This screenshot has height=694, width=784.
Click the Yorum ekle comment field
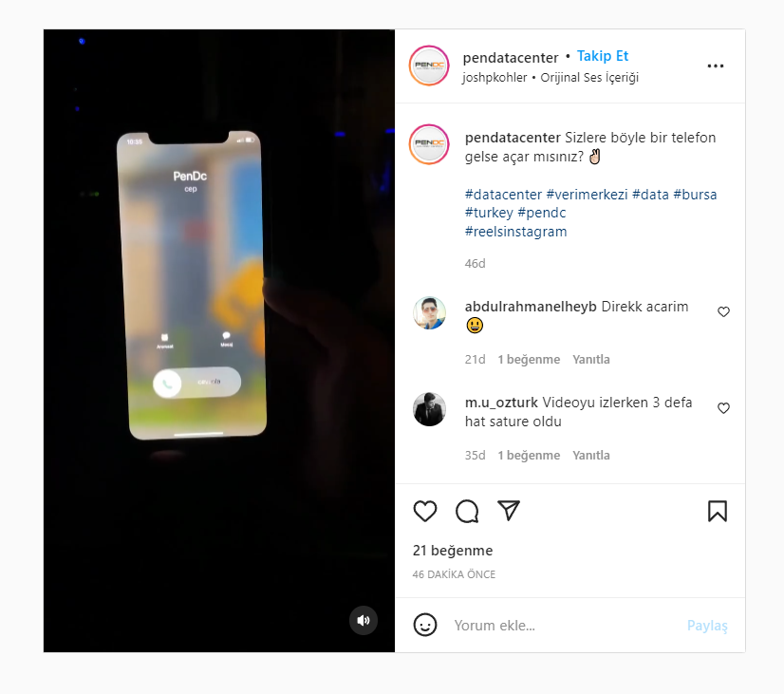pyautogui.click(x=565, y=626)
